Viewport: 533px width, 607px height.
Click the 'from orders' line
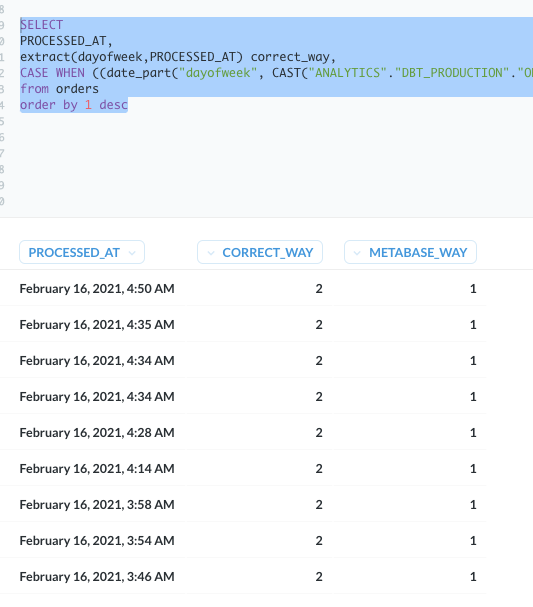pyautogui.click(x=59, y=89)
